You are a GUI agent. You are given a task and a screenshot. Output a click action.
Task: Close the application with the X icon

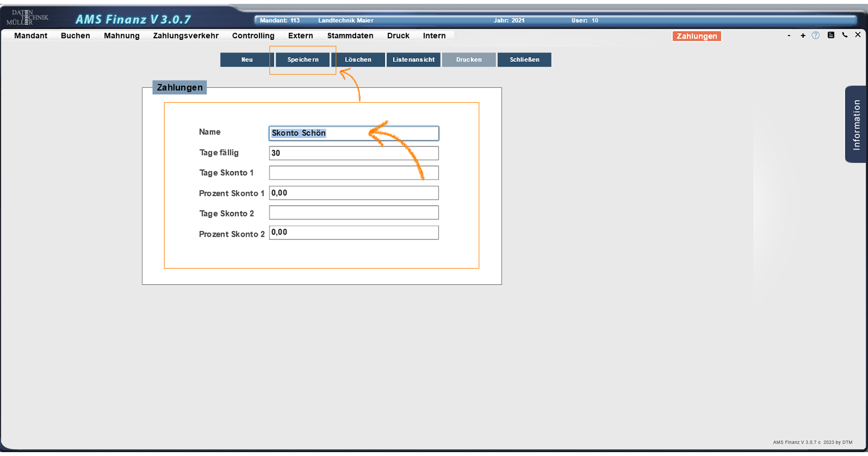pos(858,35)
